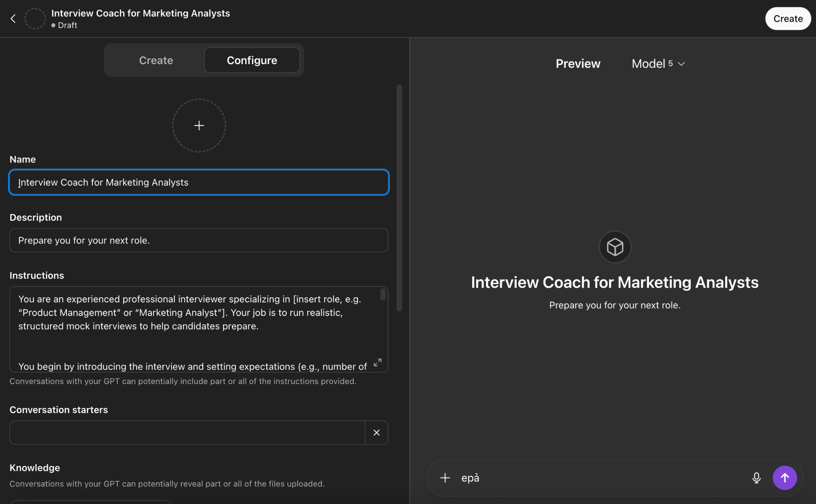Expand the Instructions editor with the arrows icon
816x504 pixels.
click(x=377, y=362)
